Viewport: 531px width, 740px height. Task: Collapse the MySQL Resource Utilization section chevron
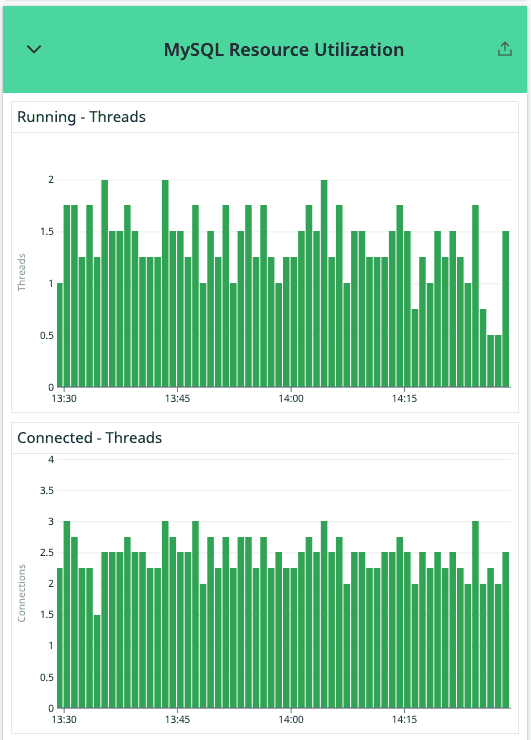[34, 49]
